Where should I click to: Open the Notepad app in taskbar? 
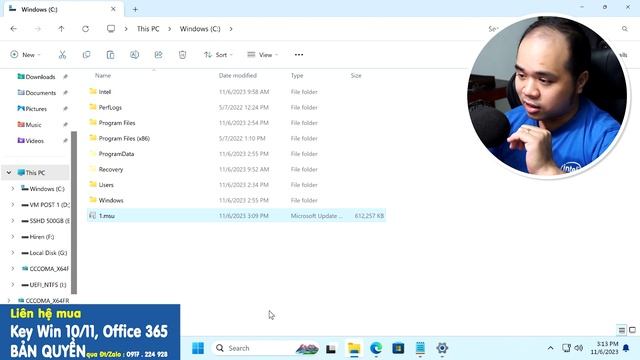pos(420,348)
